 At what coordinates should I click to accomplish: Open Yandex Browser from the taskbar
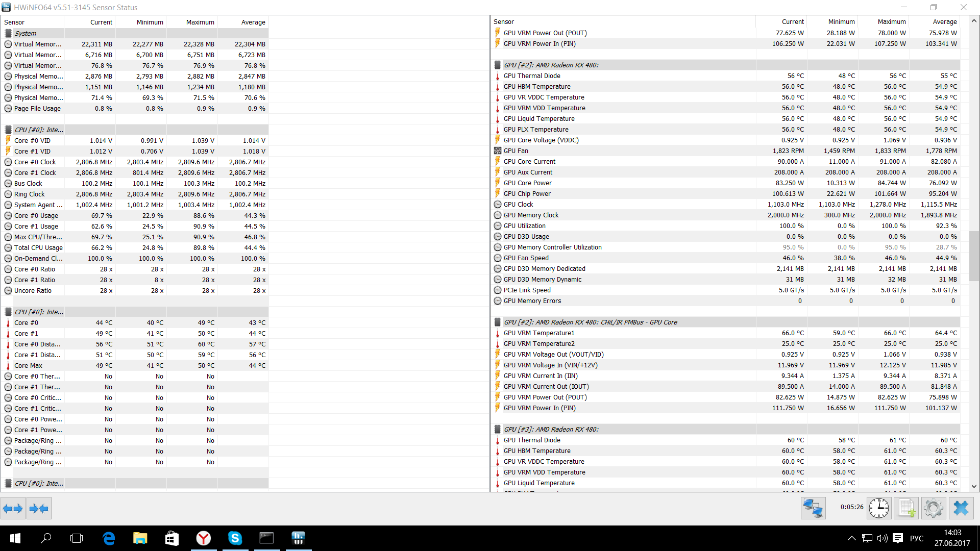click(x=204, y=538)
